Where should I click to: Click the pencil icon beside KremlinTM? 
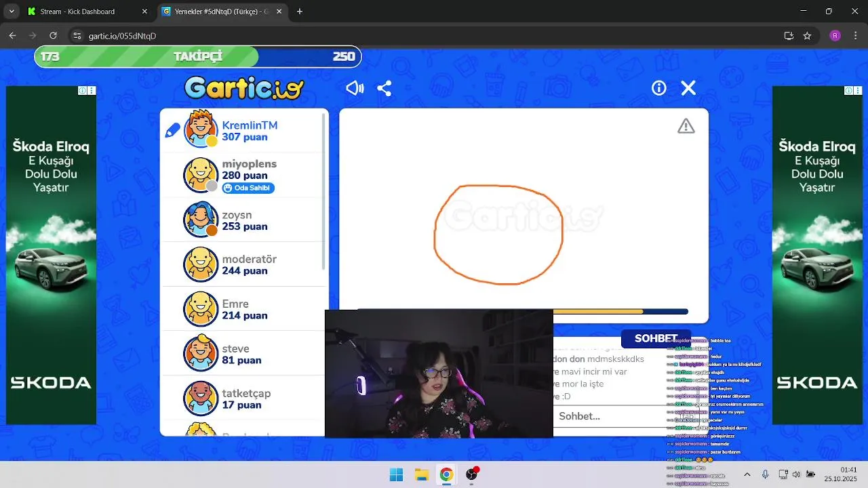(172, 130)
